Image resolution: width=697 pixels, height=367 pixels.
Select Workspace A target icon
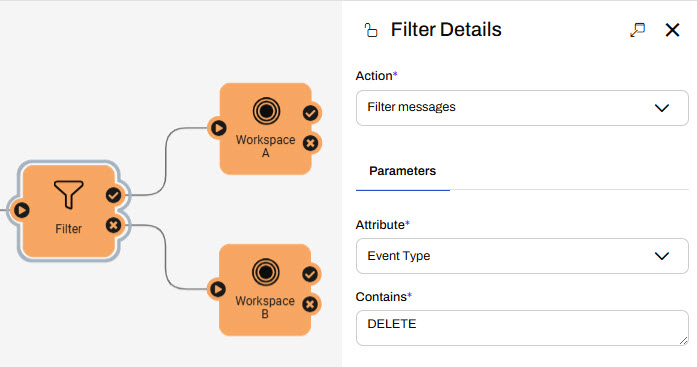[266, 111]
